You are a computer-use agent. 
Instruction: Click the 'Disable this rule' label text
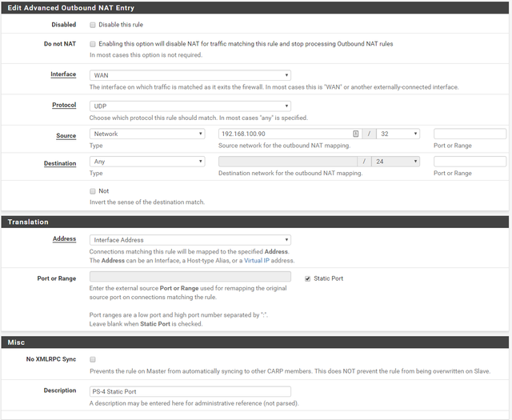121,25
